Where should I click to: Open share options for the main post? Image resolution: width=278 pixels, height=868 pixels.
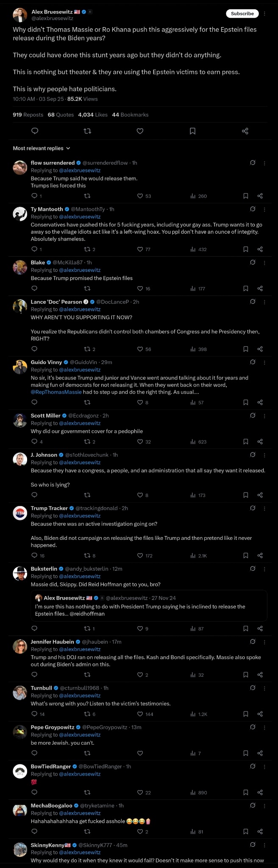coord(245,131)
